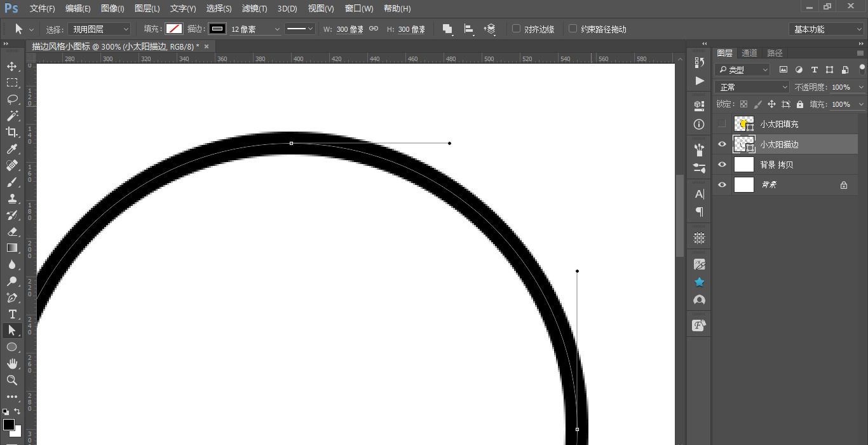
Task: Click the blue star plugin icon
Action: 700,282
